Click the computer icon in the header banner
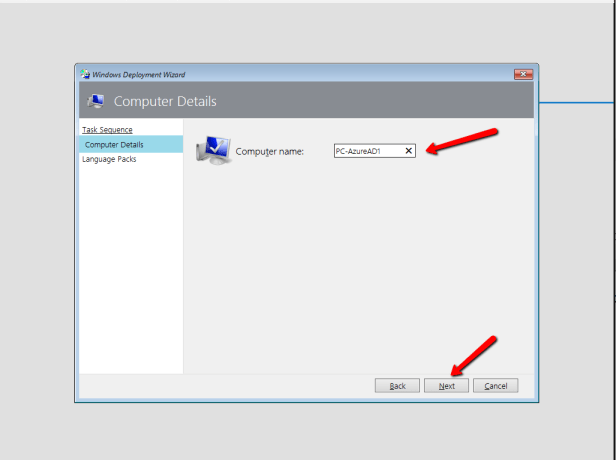This screenshot has width=616, height=460. pos(96,101)
